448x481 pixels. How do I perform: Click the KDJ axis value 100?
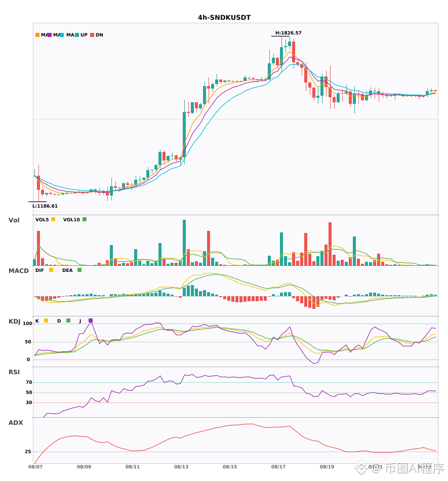(28, 324)
